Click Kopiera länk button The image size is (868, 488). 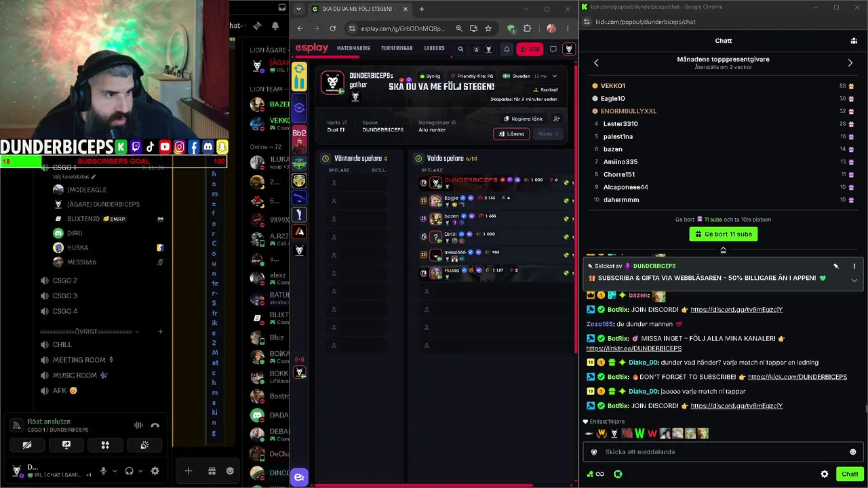coord(523,119)
